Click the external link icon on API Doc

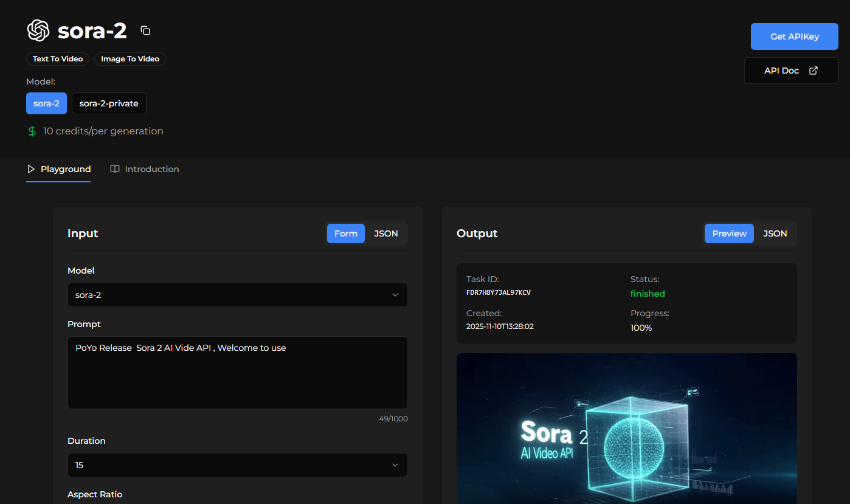click(814, 70)
